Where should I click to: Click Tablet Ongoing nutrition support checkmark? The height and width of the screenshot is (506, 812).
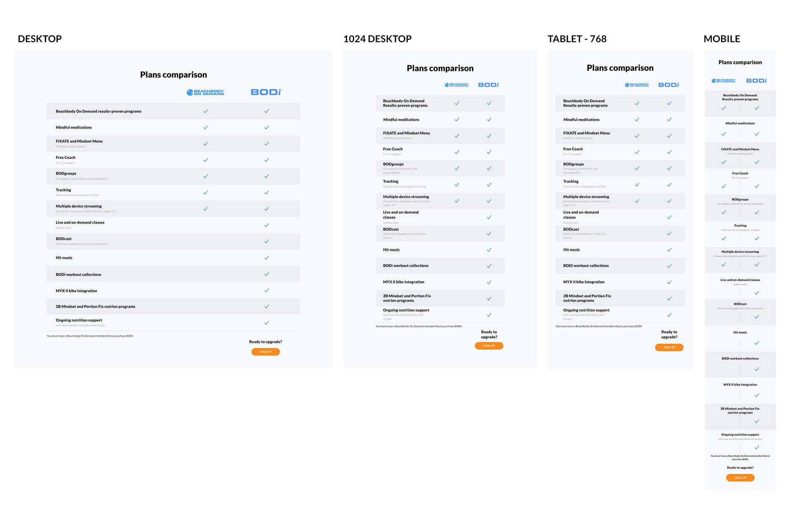[669, 315]
